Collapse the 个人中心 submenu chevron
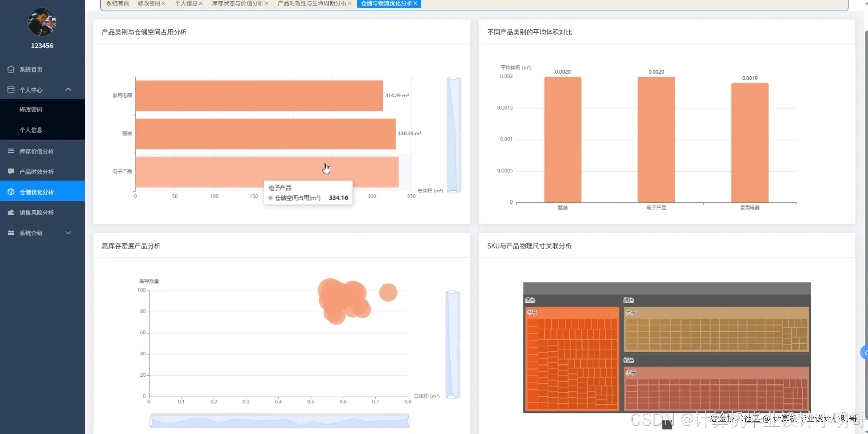Screen dimensions: 868x434 tap(68, 90)
